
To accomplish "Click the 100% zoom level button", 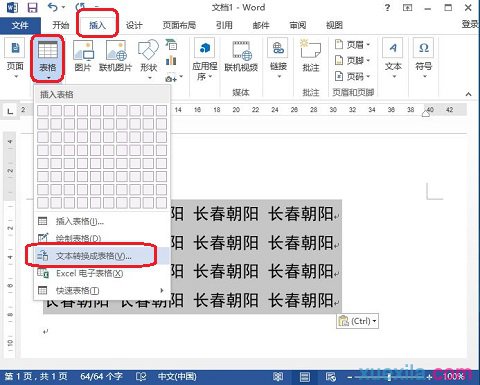I will coord(454,377).
